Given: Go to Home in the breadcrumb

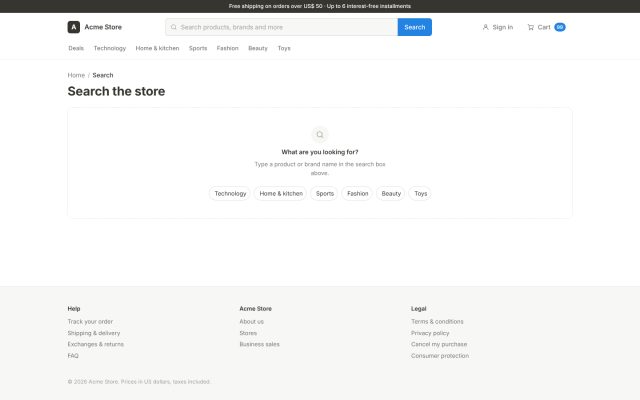Looking at the screenshot, I should coord(76,75).
